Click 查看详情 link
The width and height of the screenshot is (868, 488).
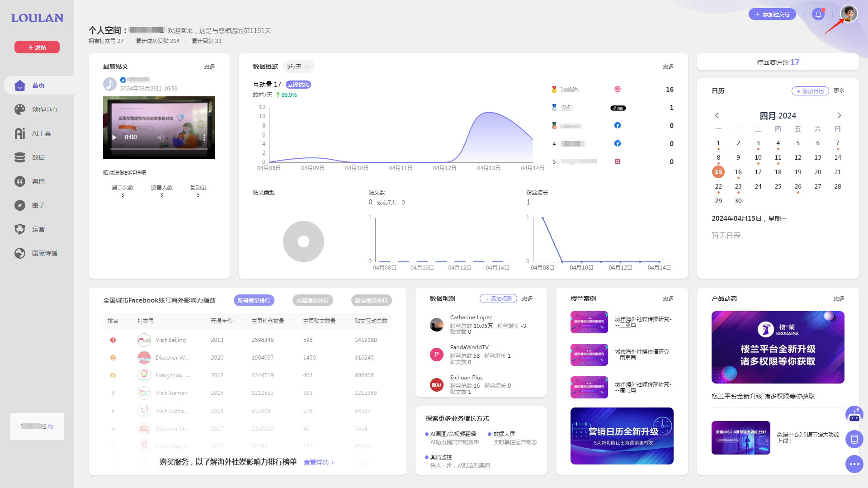(319, 462)
